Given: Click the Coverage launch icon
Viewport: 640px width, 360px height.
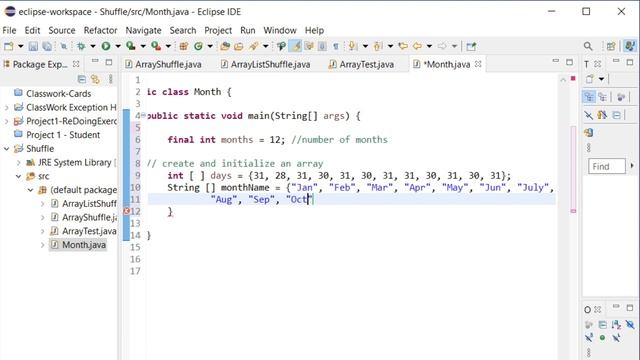Looking at the screenshot, I should 131,47.
